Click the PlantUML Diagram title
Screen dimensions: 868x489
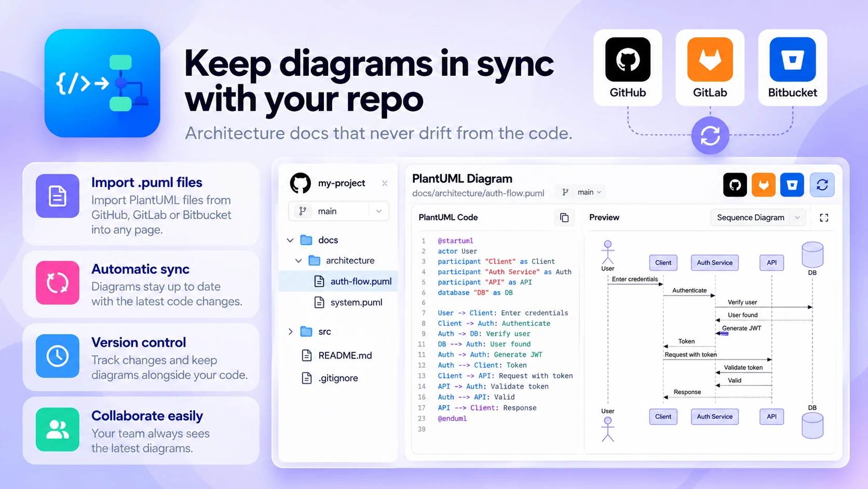coord(462,179)
